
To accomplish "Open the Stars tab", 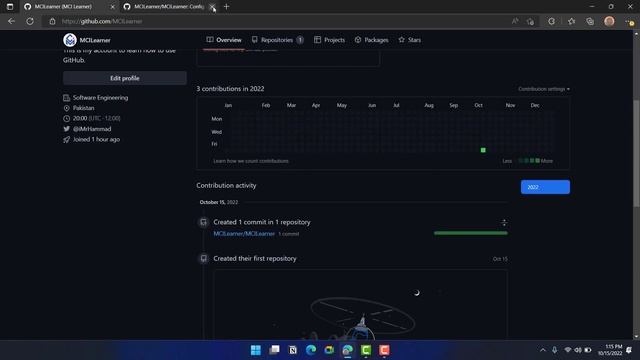I will [410, 40].
